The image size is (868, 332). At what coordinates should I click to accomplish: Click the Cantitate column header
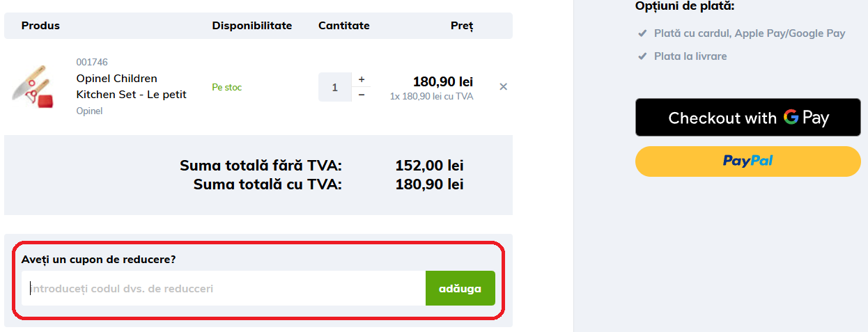click(x=344, y=26)
